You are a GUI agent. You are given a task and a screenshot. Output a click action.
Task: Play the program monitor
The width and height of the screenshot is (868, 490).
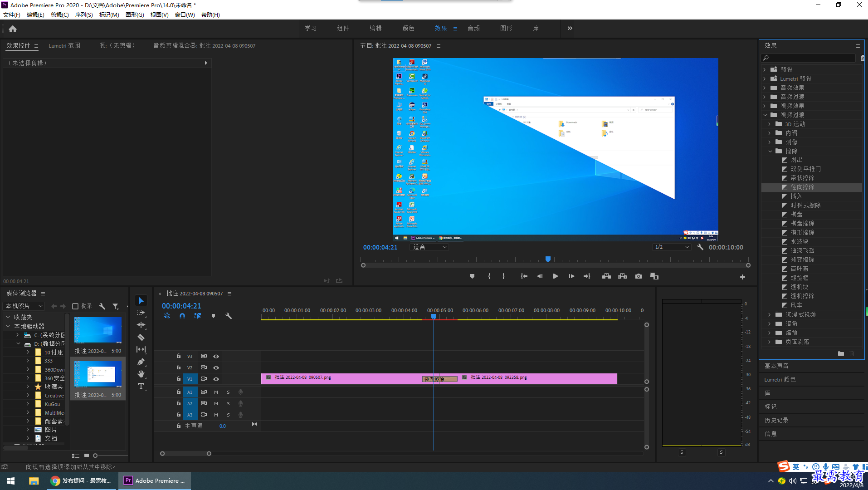pyautogui.click(x=555, y=276)
